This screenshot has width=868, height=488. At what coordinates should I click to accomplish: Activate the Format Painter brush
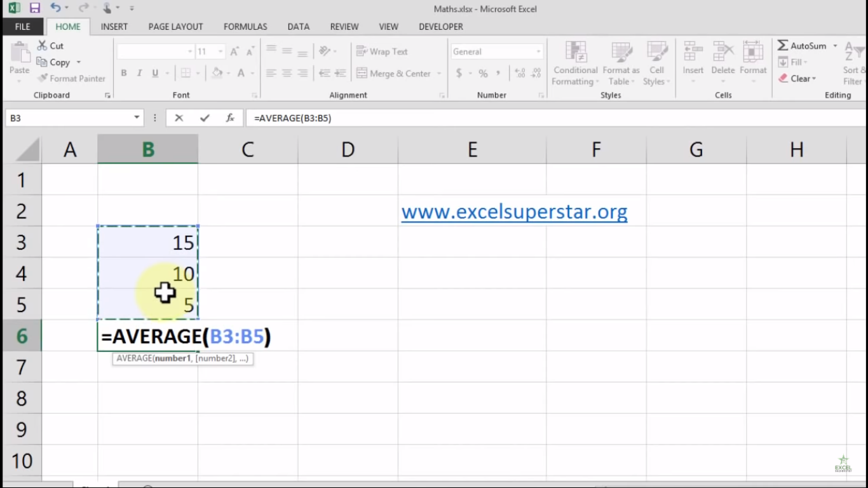[71, 79]
